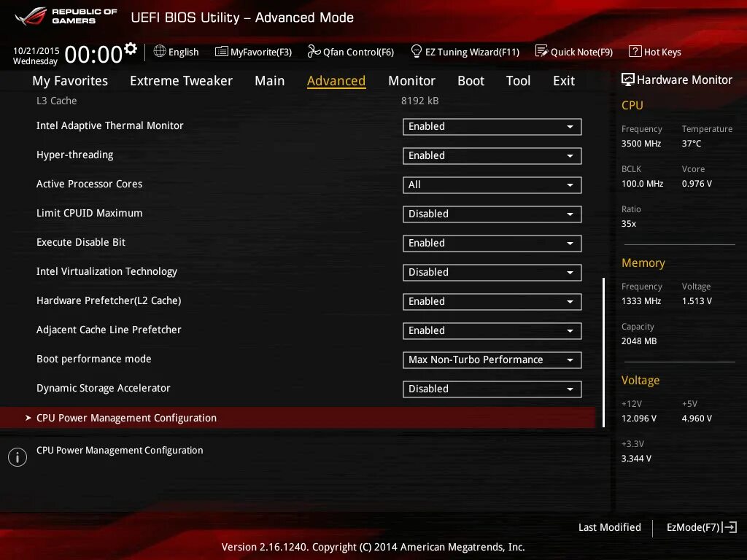Click the 3500 MHz CPU frequency value
747x560 pixels.
pos(640,144)
